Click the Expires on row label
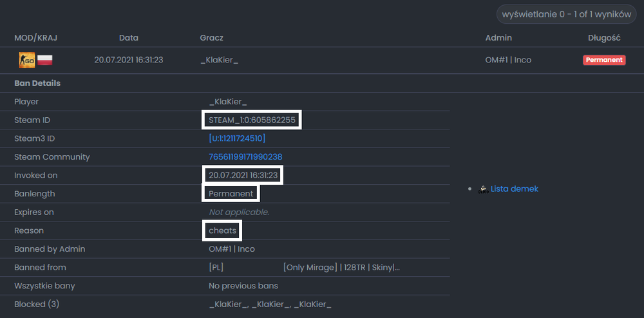644x318 pixels. (x=33, y=212)
